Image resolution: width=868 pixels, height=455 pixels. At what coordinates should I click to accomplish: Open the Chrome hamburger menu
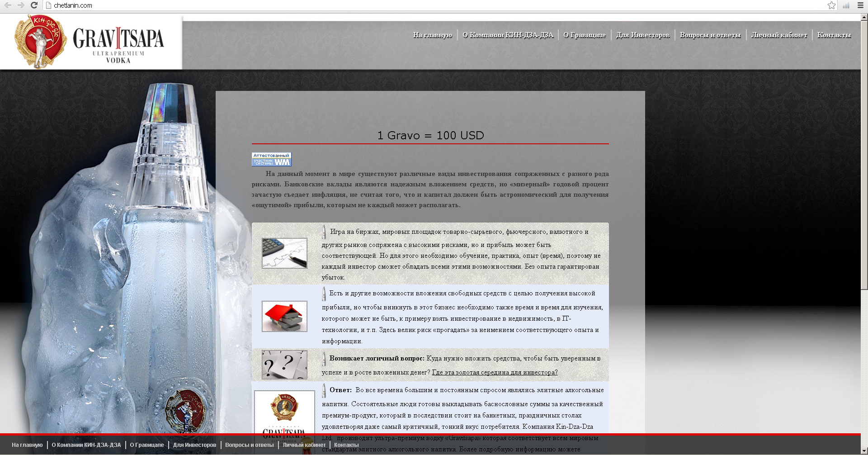click(860, 5)
